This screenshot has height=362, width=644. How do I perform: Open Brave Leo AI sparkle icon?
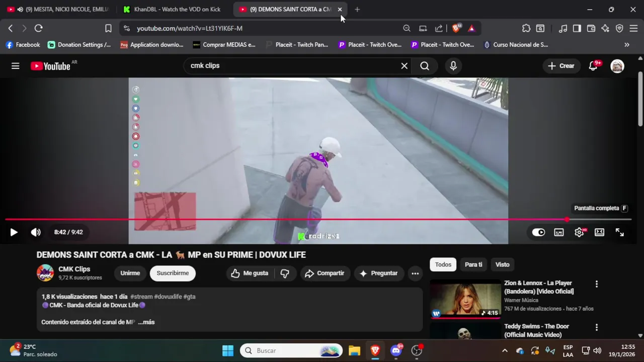click(x=605, y=28)
